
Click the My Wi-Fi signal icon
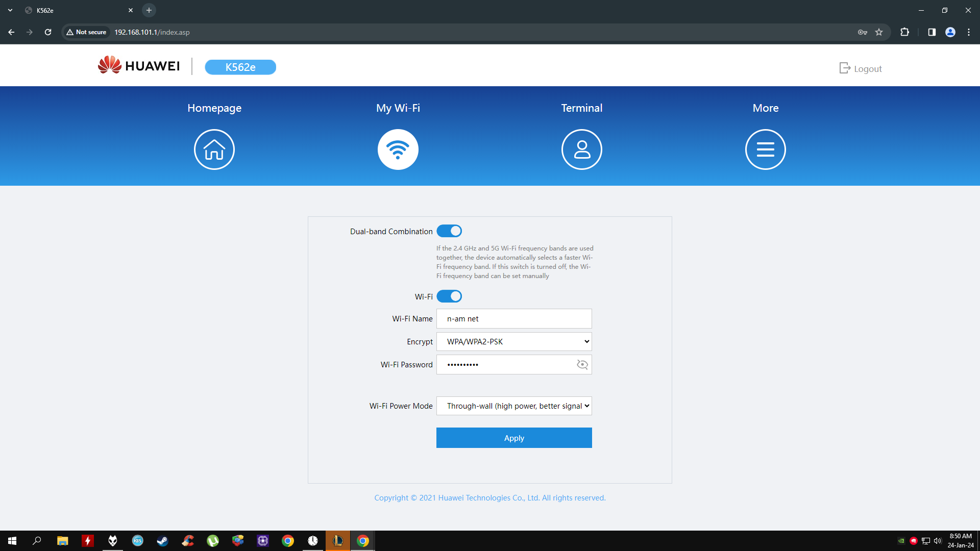(398, 149)
